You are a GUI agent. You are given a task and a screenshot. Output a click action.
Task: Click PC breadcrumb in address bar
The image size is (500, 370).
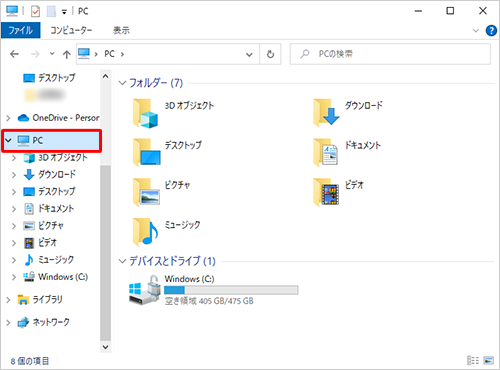tap(109, 54)
